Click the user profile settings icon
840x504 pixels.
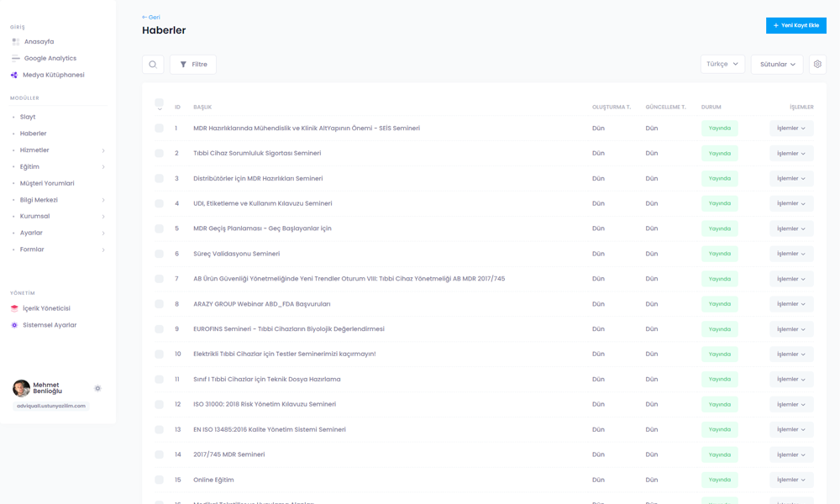[97, 388]
